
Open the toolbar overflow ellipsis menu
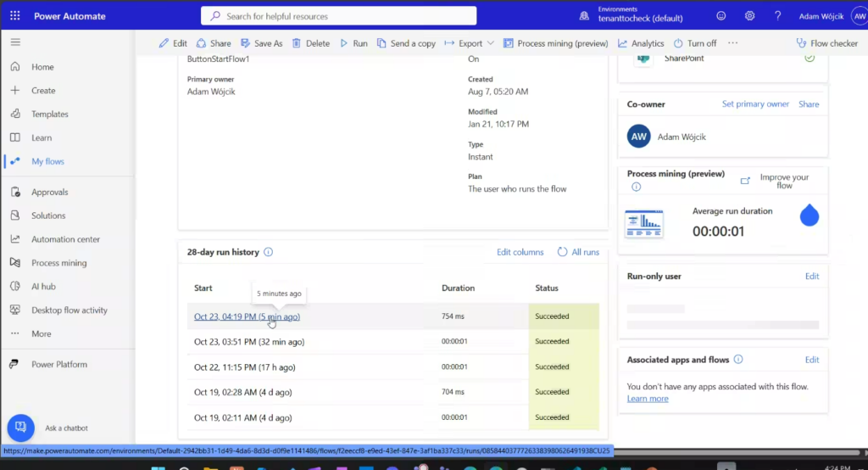[733, 43]
